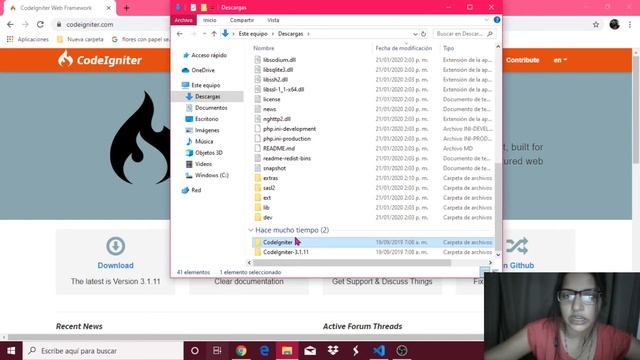Open the Archivo menu

pyautogui.click(x=184, y=20)
